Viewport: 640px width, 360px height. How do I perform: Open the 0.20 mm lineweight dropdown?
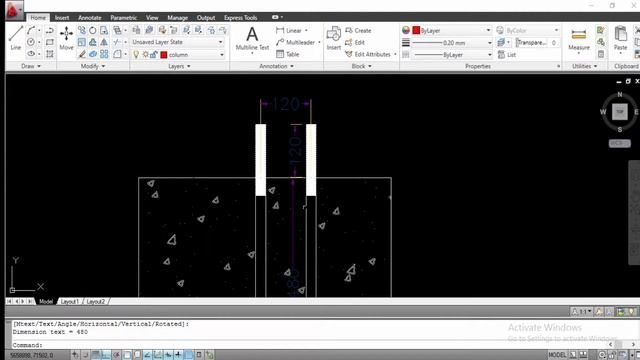(451, 42)
